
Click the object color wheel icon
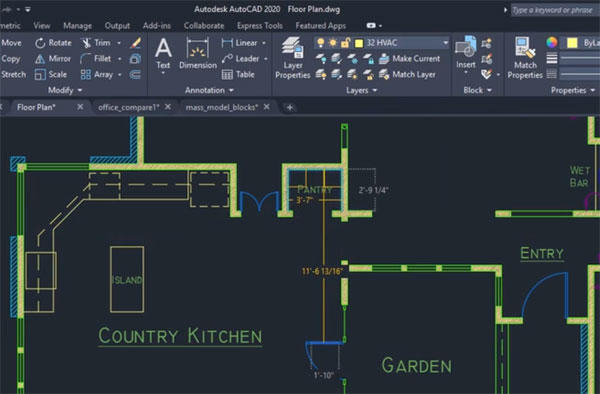pyautogui.click(x=552, y=42)
